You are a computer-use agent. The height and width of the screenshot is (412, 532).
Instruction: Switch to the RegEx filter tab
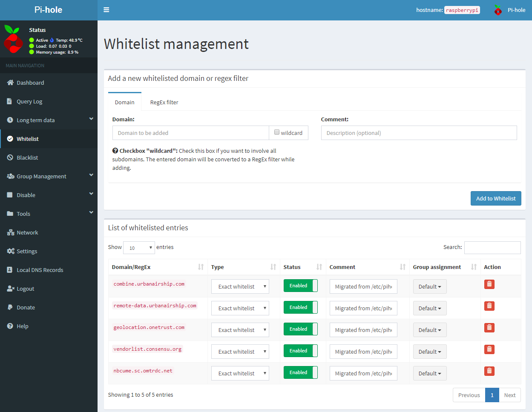point(164,102)
